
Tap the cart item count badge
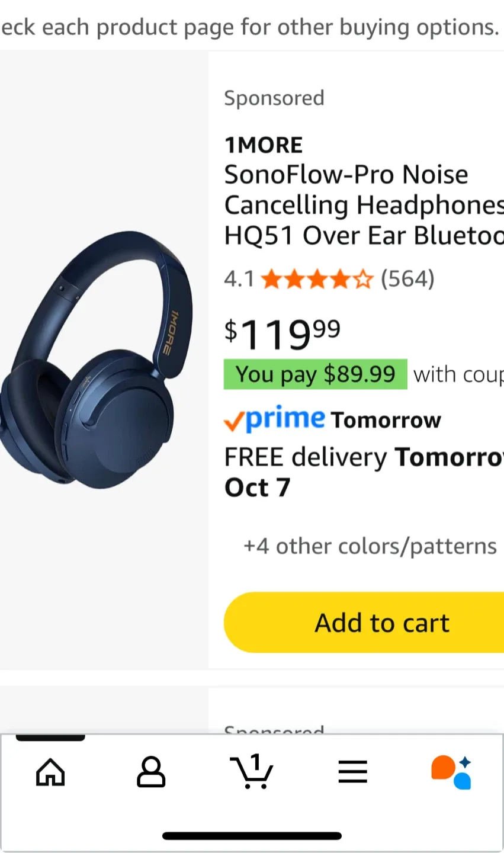click(255, 761)
